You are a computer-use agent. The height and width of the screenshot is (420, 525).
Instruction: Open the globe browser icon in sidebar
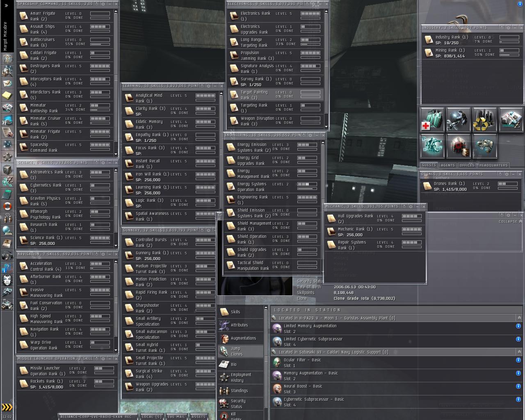pos(7,231)
